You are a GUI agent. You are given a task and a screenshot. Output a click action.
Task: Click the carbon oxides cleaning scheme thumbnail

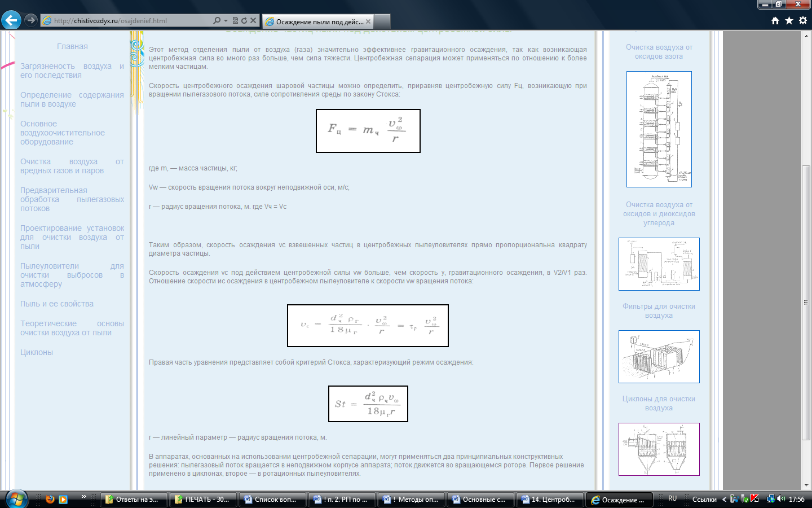pos(659,264)
